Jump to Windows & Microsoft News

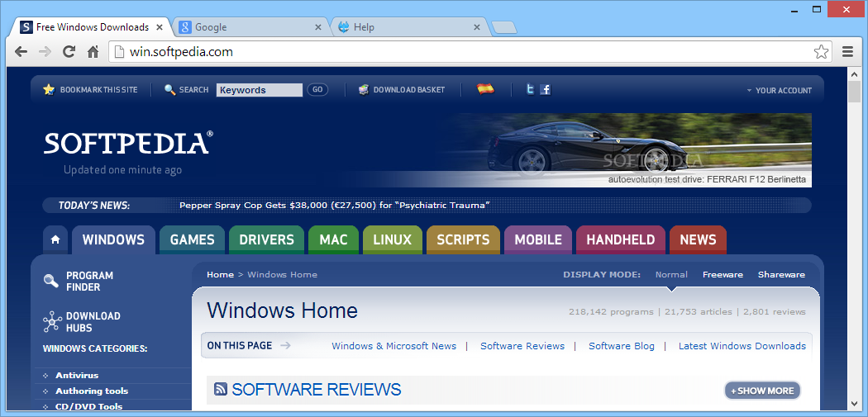tap(394, 346)
